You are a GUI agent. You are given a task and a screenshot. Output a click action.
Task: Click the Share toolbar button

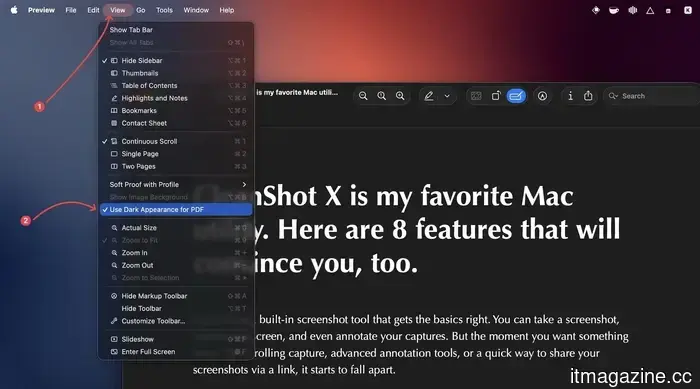[x=588, y=96]
